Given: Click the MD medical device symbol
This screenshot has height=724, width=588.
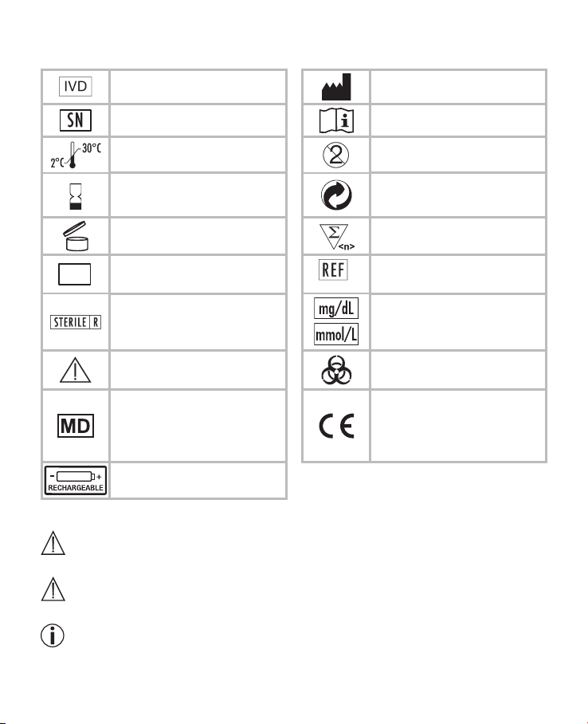Looking at the screenshot, I should coord(75,425).
